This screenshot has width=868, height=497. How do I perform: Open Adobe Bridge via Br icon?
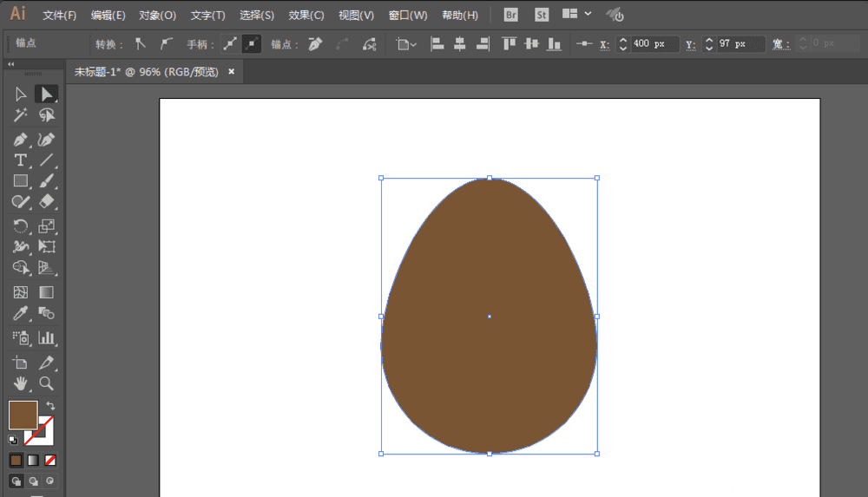(510, 15)
